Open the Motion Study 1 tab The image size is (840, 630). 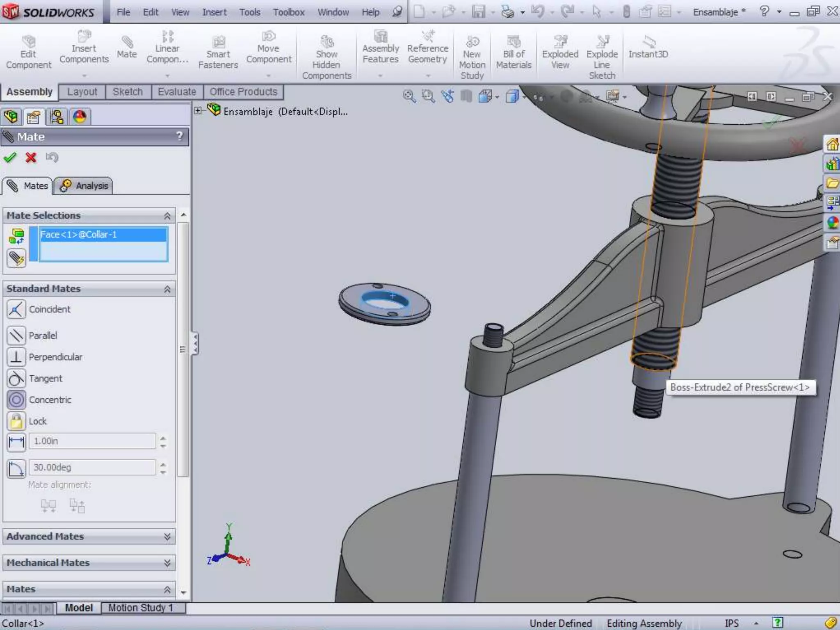(x=140, y=608)
